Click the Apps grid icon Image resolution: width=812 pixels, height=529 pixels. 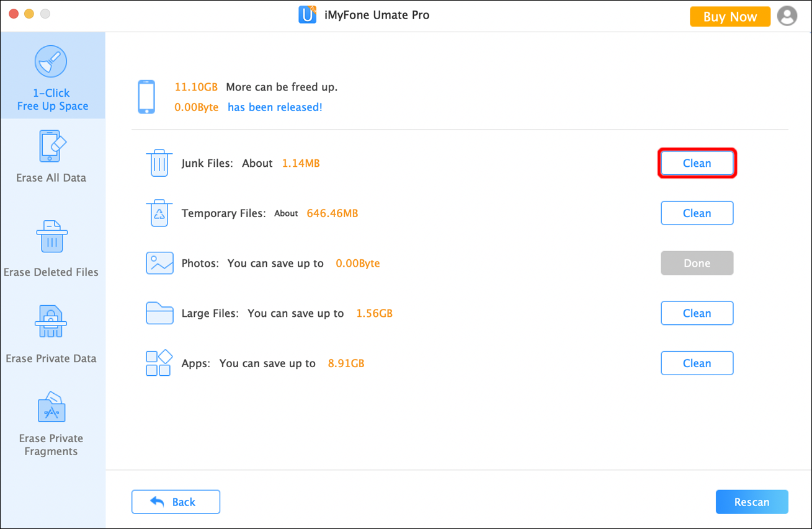click(159, 363)
